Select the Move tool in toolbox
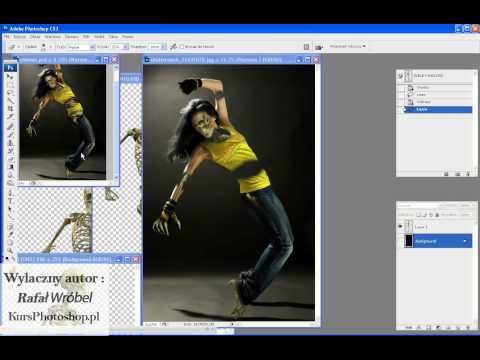The height and width of the screenshot is (360, 480). [x=10, y=77]
